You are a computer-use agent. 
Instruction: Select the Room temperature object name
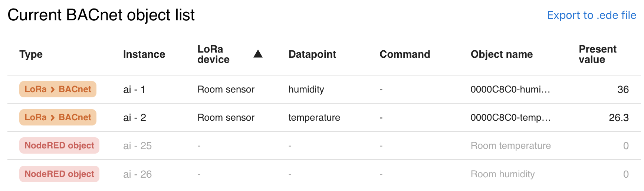click(510, 145)
